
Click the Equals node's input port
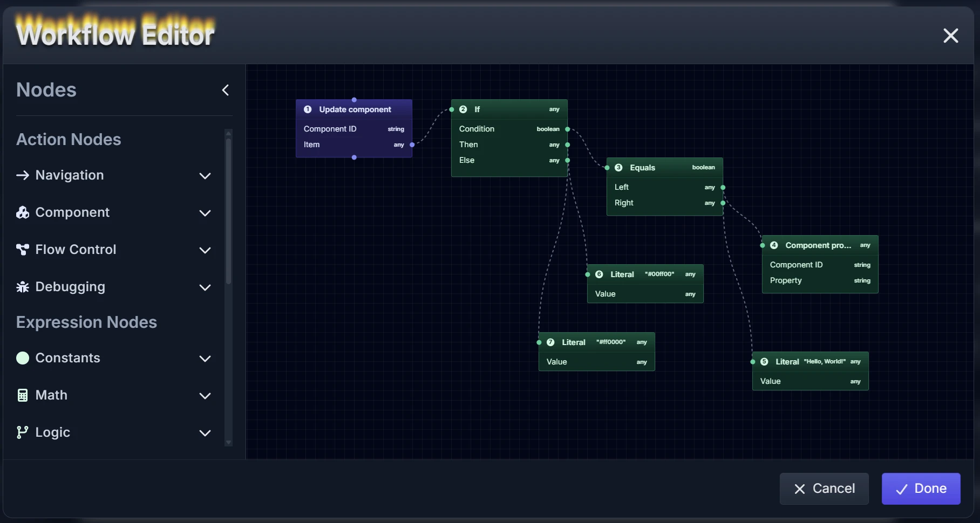(x=607, y=168)
